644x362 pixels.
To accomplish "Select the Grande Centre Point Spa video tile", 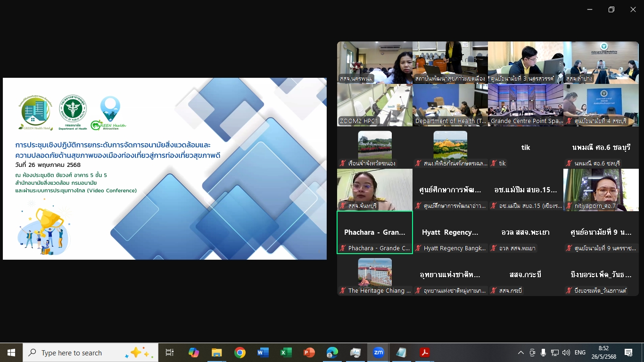I will coord(526,105).
